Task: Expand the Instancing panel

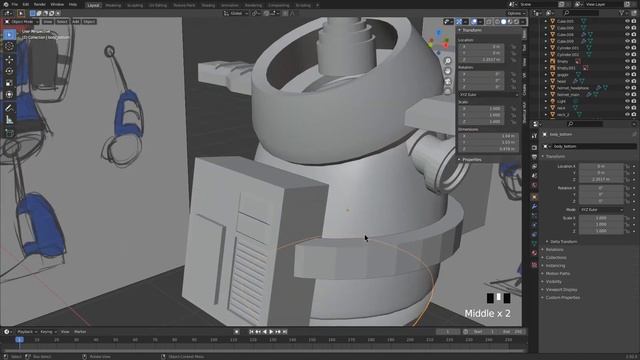Action: [x=555, y=266]
